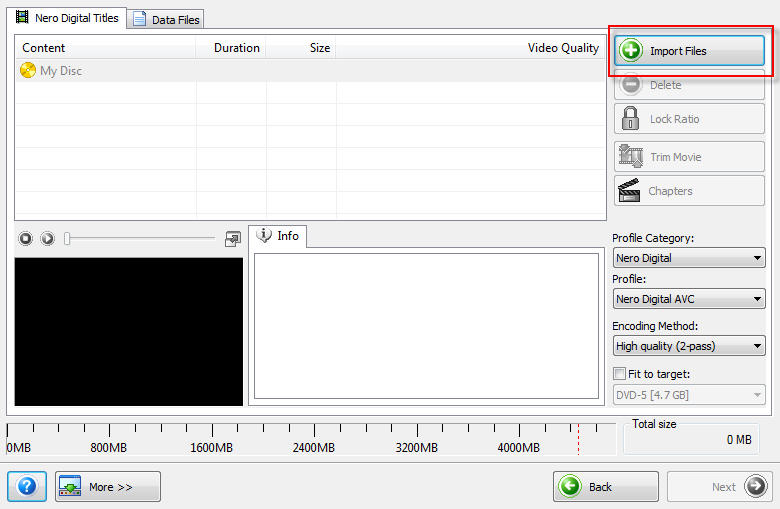Click the 2400MB mark on size ruler
Image resolution: width=780 pixels, height=509 pixels.
pos(314,430)
